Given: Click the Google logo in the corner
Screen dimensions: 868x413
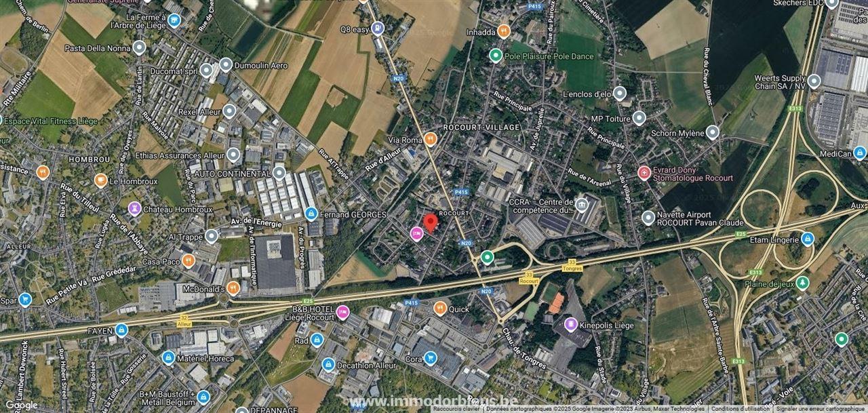Looking at the screenshot, I should pos(22,405).
